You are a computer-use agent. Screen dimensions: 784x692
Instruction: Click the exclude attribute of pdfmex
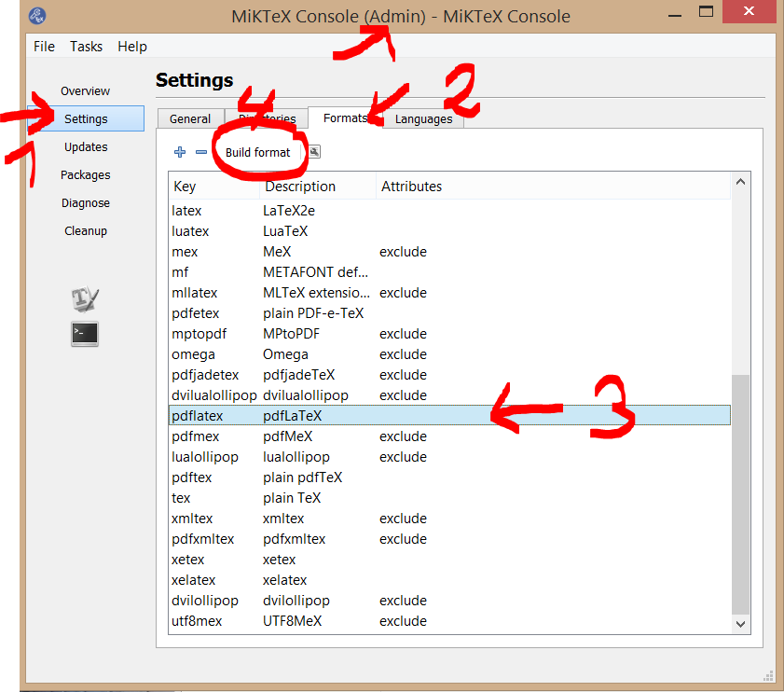click(403, 436)
